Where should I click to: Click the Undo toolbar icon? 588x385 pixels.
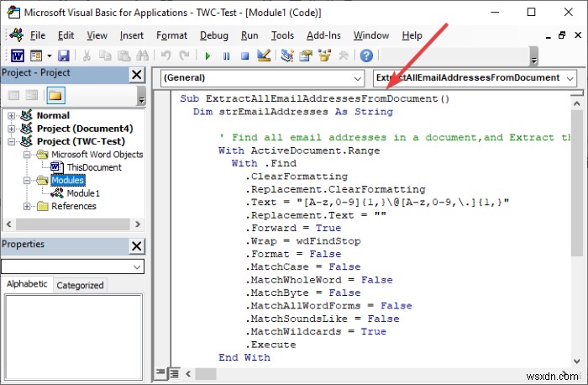tap(165, 56)
